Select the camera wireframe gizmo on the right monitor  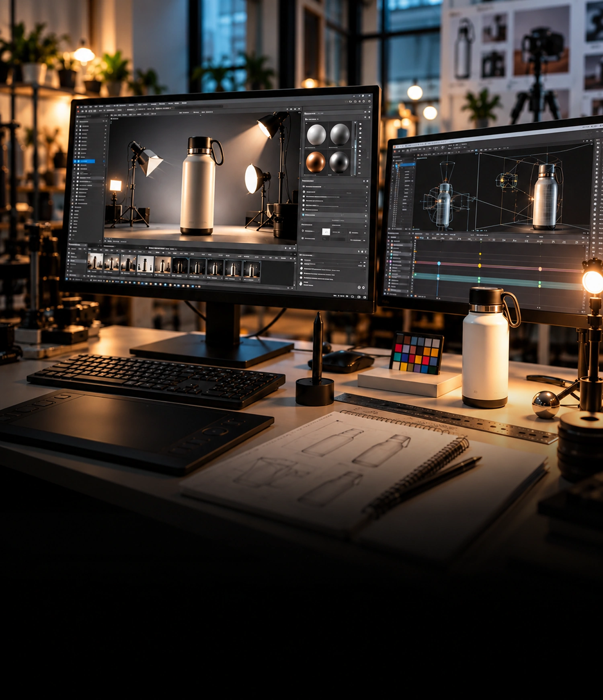[x=506, y=180]
